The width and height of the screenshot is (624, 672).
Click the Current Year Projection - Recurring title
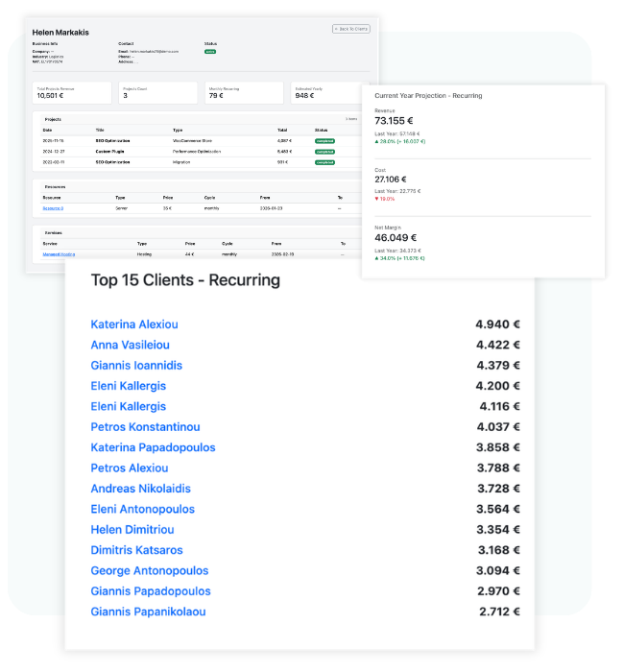click(x=428, y=96)
